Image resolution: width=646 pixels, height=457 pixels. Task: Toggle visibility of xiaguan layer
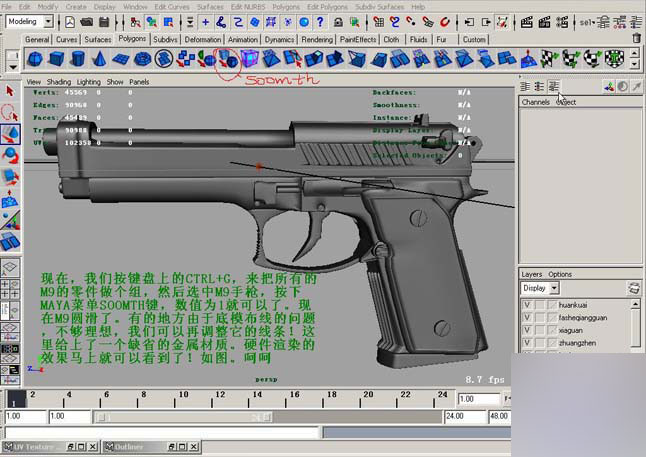527,330
